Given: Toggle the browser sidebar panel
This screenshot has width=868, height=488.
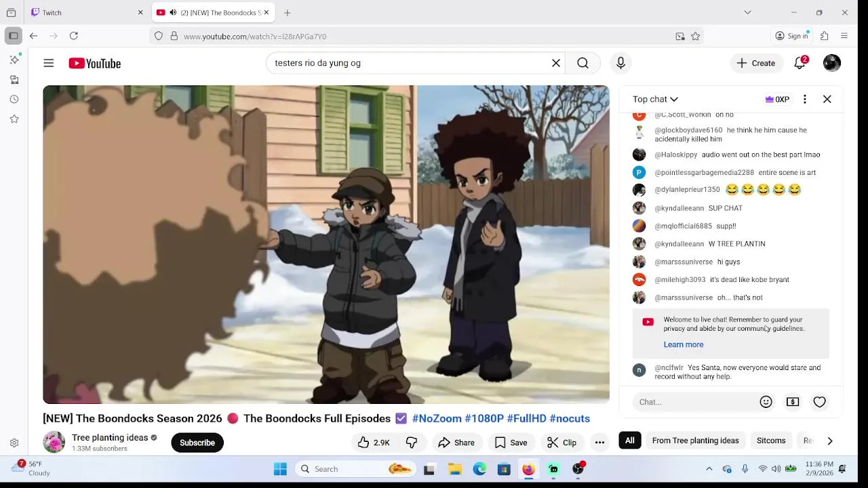Looking at the screenshot, I should click(x=13, y=36).
